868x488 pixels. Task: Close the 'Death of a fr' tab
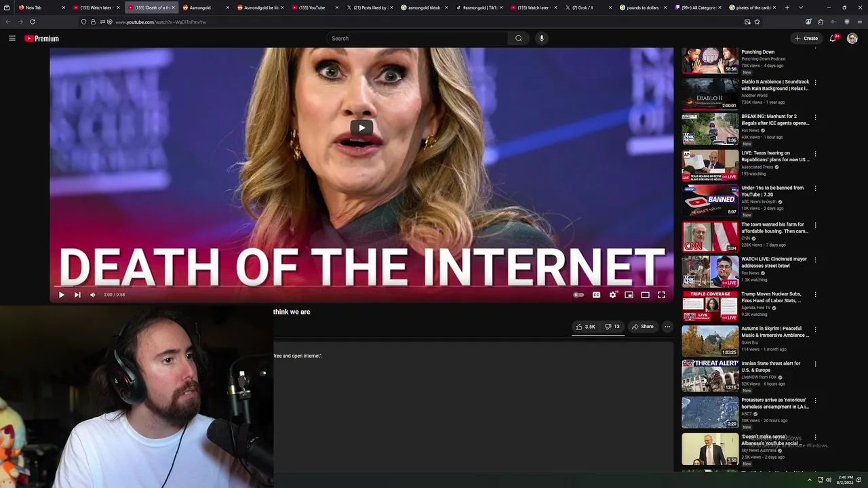tap(173, 7)
